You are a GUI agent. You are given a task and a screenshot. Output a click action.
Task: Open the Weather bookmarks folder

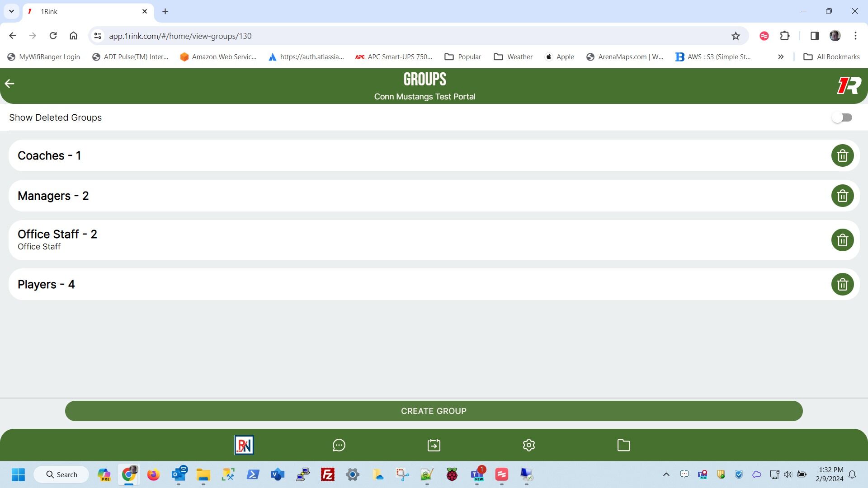coord(513,57)
